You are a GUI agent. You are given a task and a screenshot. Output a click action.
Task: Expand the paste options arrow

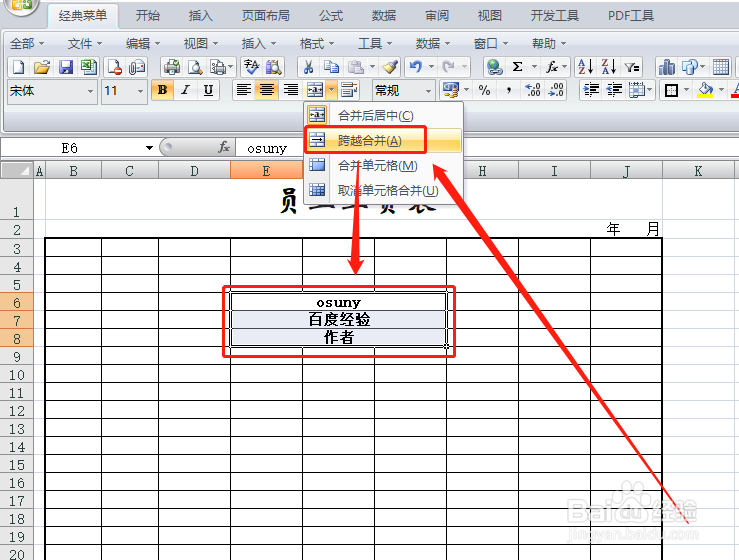pos(372,67)
